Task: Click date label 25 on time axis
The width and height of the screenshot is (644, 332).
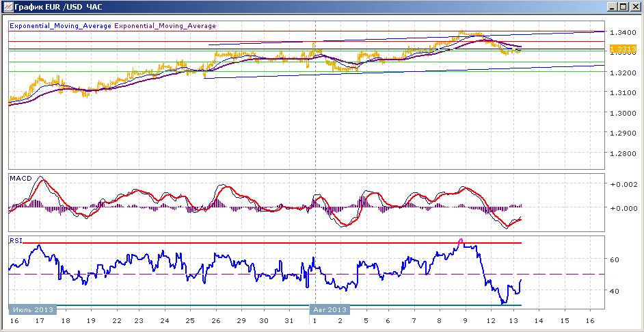Action: tap(189, 320)
